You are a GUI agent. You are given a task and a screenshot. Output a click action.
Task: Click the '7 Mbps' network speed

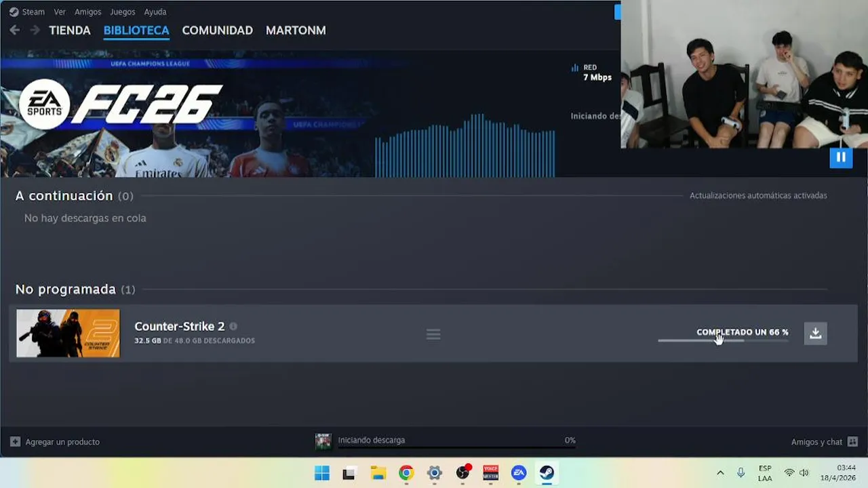click(x=597, y=77)
